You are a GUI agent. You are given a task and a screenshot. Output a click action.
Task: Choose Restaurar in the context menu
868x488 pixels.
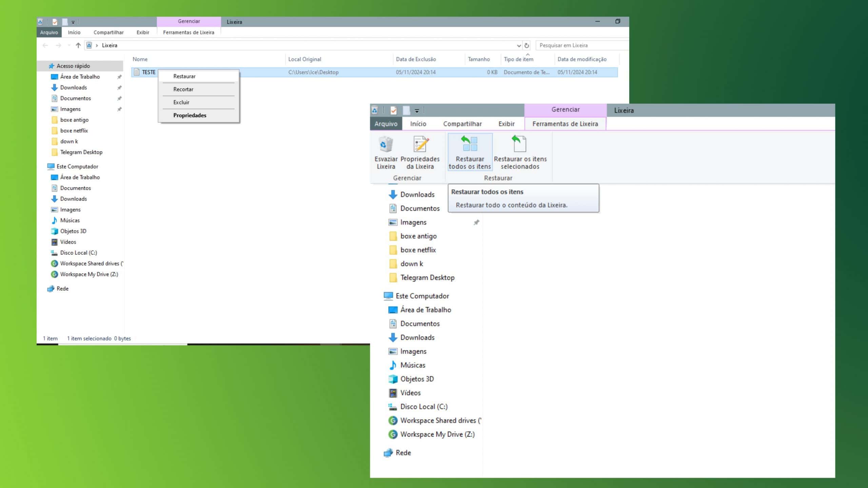tap(184, 76)
